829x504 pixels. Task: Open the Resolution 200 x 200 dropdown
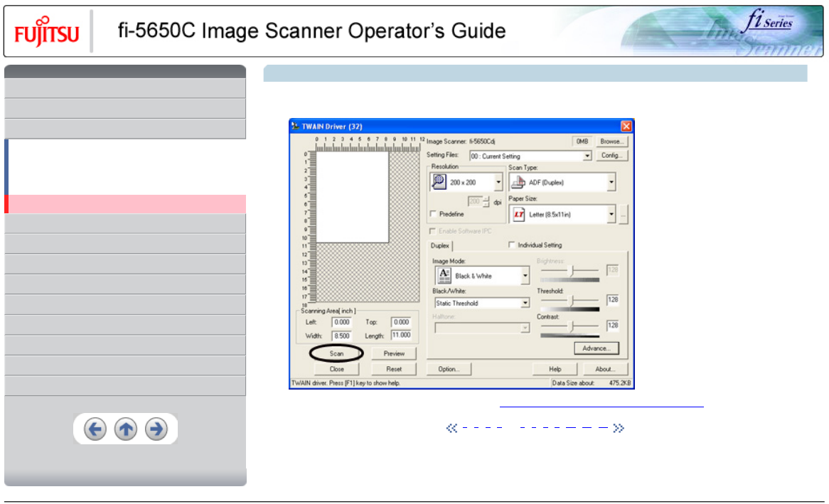click(x=498, y=183)
